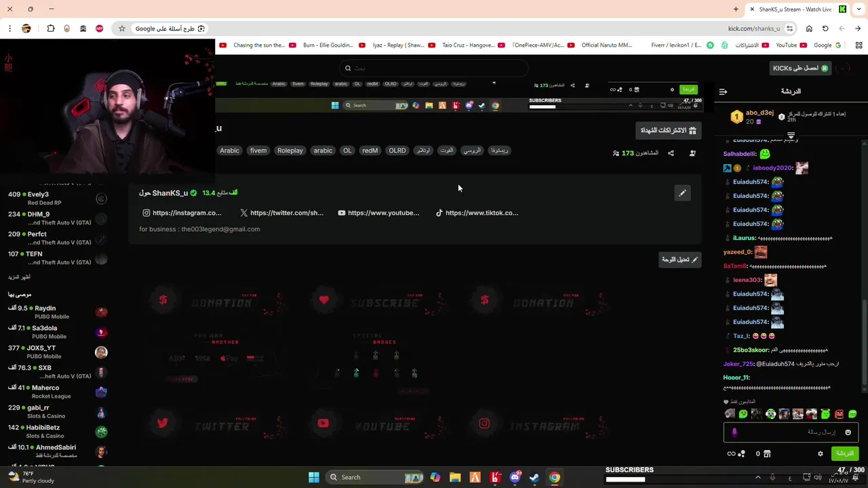The width and height of the screenshot is (868, 488).
Task: Open Raydin recommended channel
Action: coord(58,312)
